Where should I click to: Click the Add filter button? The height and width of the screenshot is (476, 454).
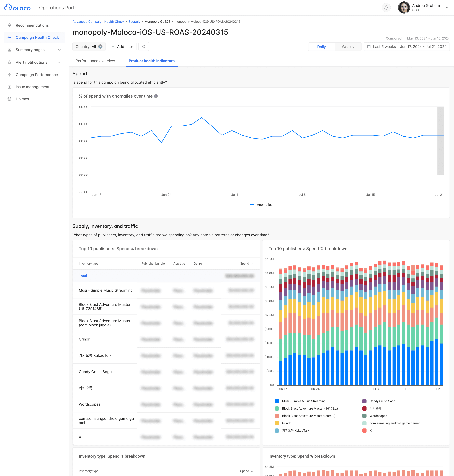122,46
